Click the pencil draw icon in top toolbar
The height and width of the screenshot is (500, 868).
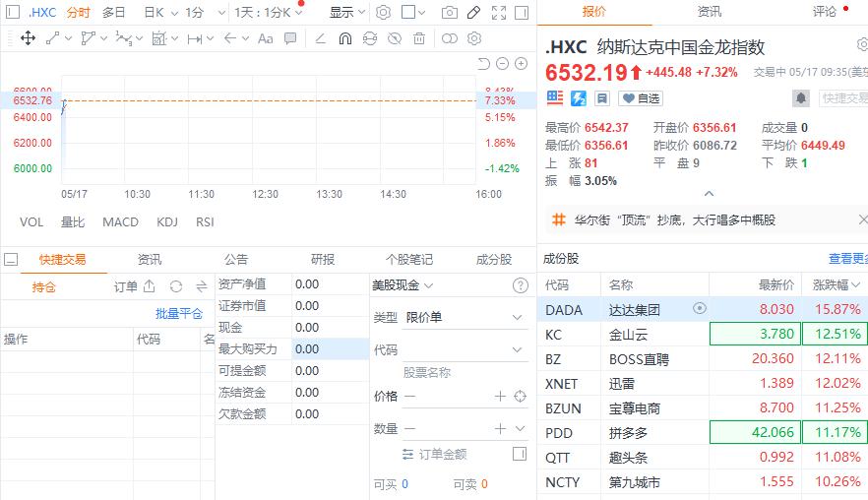pyautogui.click(x=474, y=12)
